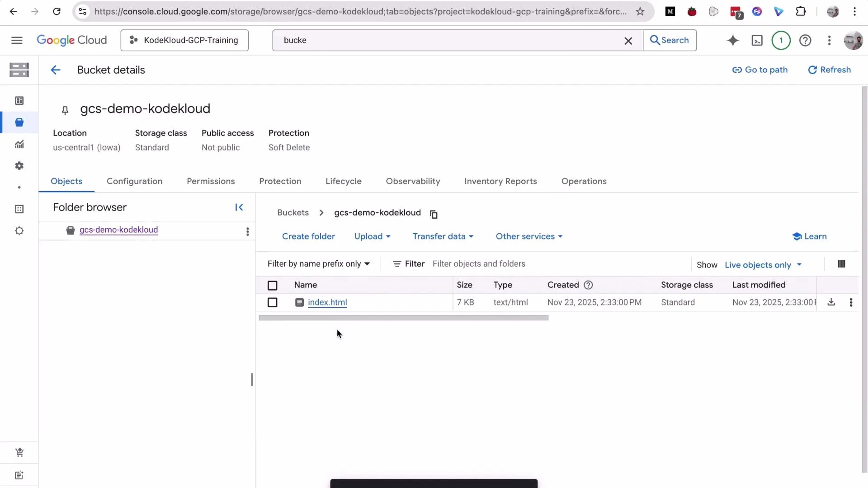Open the index.html object link
This screenshot has height=488, width=868.
(327, 303)
